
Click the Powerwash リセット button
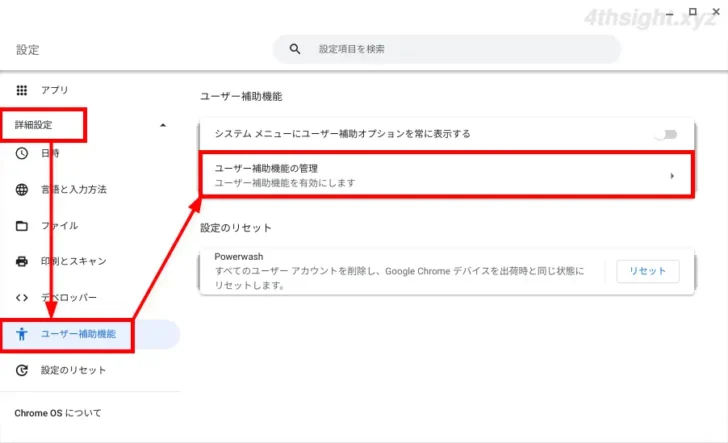pos(648,271)
